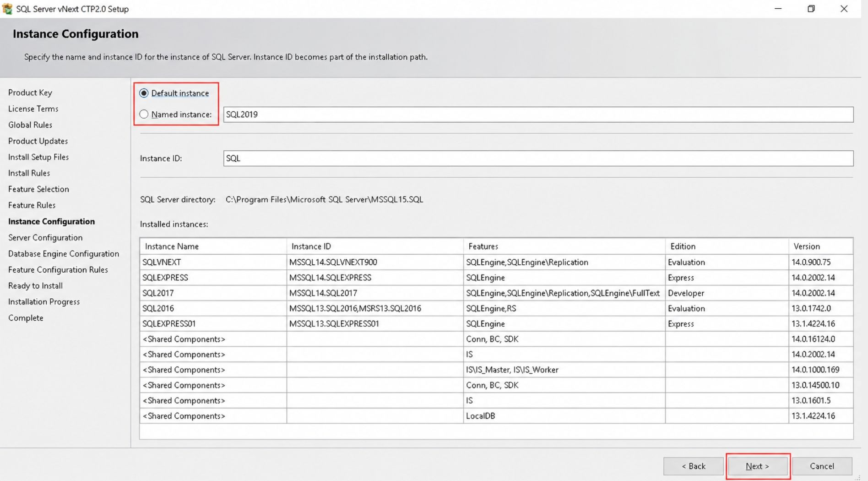The height and width of the screenshot is (481, 868).
Task: Select the SQLEXPRESS01 instance row
Action: click(496, 323)
